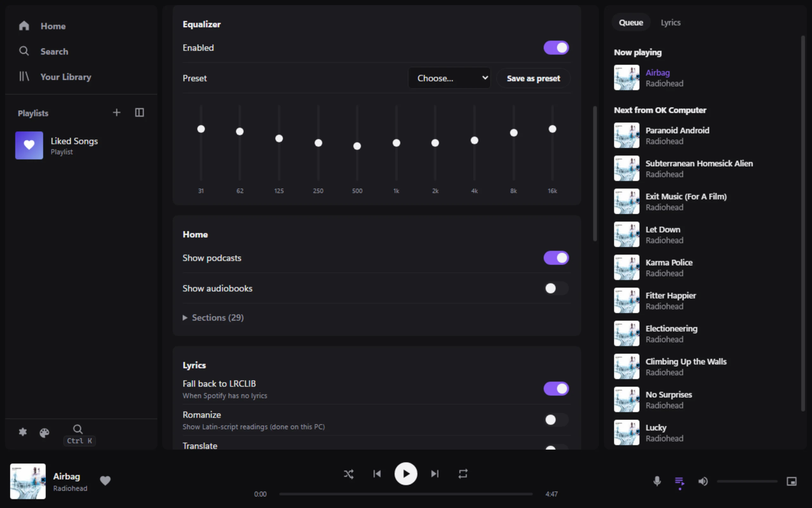Adjust the 1k equalizer slider
812x508 pixels.
pyautogui.click(x=396, y=143)
